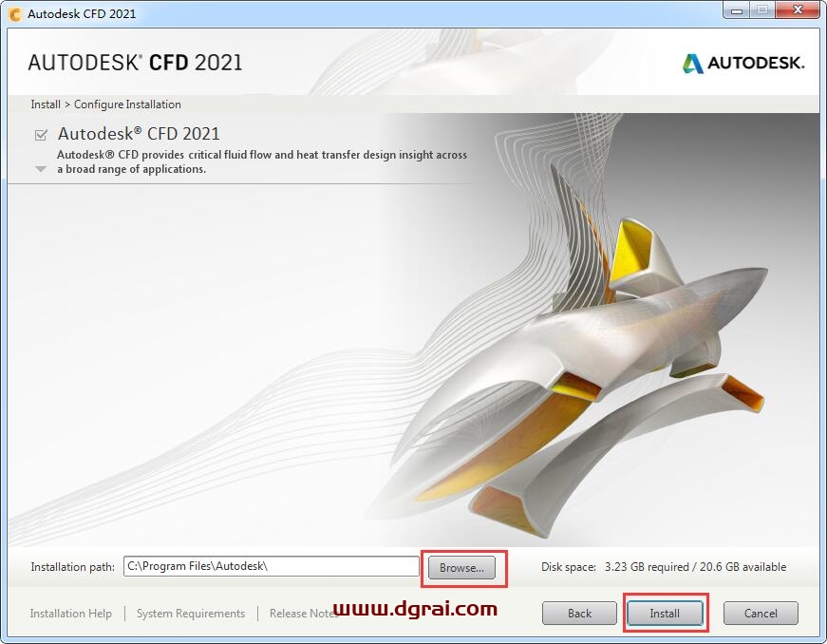The image size is (827, 644).
Task: Click the Install breadcrumb text
Action: pos(46,104)
